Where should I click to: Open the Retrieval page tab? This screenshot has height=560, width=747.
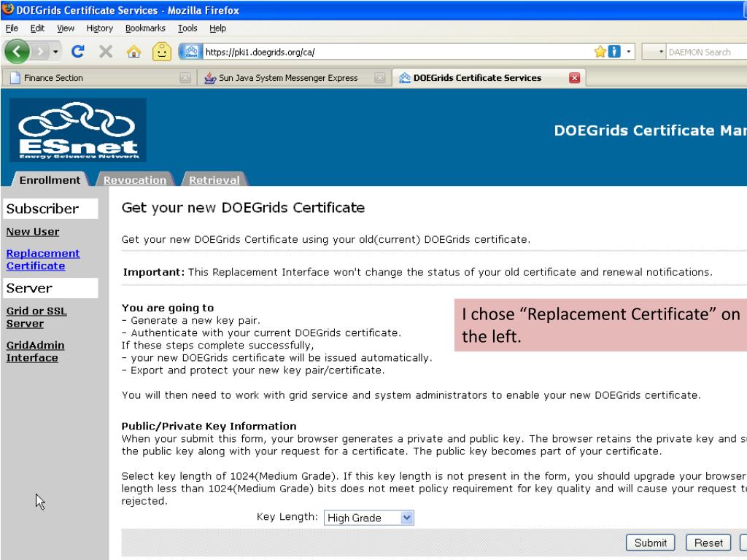(214, 180)
